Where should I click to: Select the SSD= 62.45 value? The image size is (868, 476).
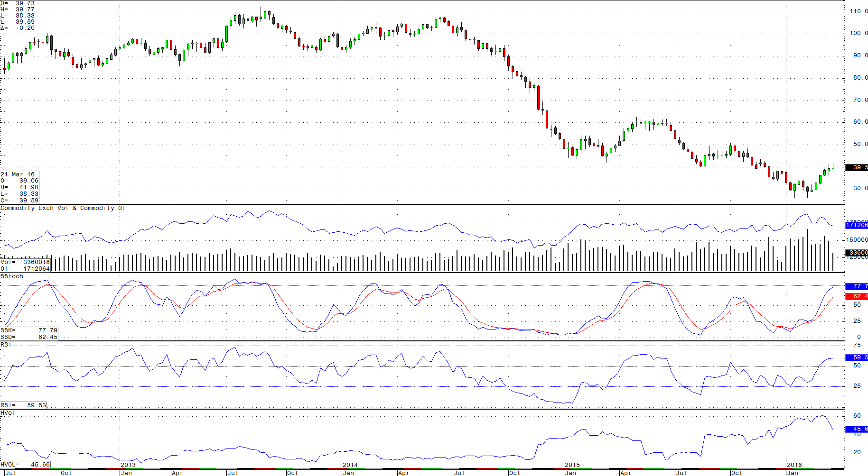29,337
